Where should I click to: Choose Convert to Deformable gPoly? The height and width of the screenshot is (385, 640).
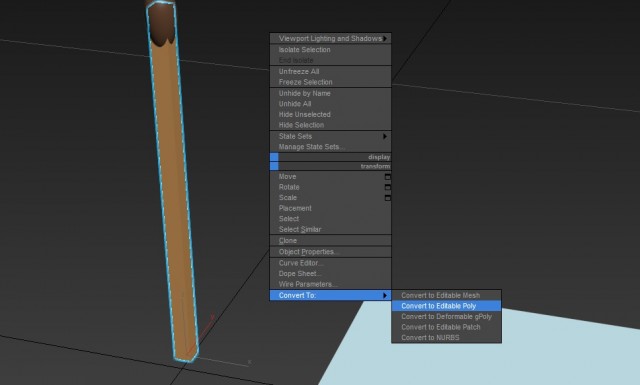tap(446, 316)
